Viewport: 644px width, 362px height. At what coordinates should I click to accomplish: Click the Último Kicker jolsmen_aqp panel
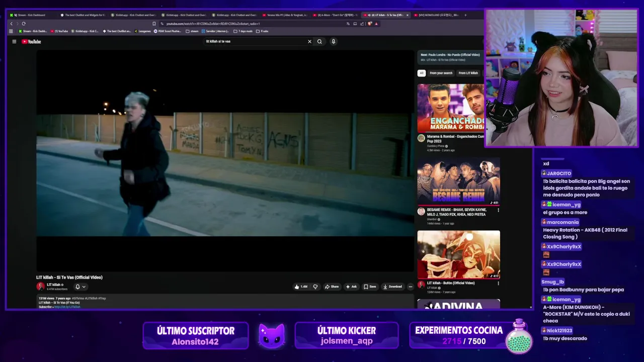(346, 336)
